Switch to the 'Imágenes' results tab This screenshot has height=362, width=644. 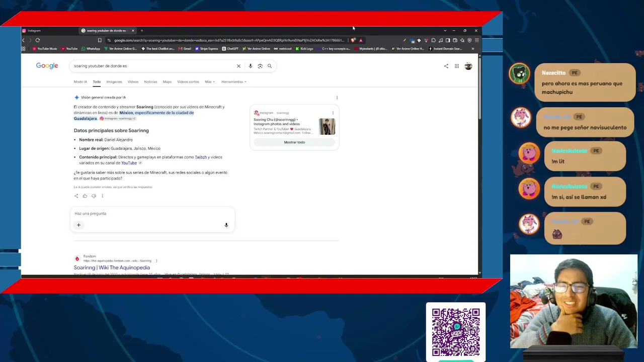tap(114, 81)
